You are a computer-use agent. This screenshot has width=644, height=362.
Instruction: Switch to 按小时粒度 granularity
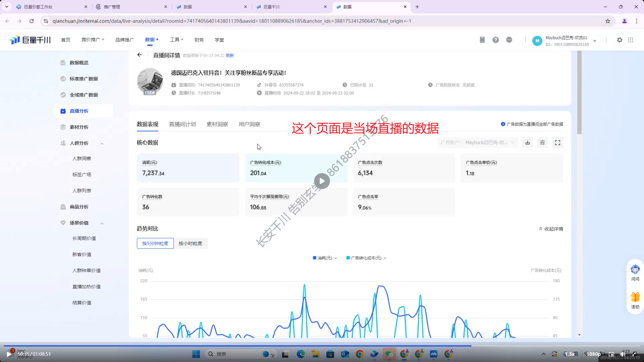[x=190, y=243]
